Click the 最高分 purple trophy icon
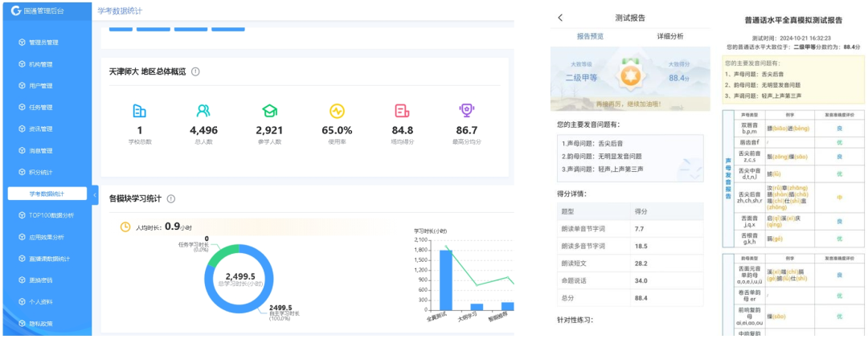Image resolution: width=868 pixels, height=339 pixels. coord(466,110)
